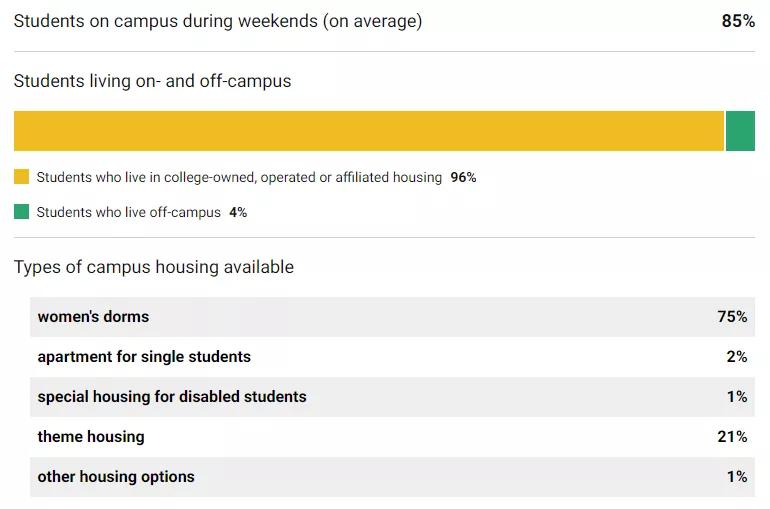This screenshot has height=509, width=770.
Task: Click the 2% value for single-student apartments
Action: (x=737, y=357)
